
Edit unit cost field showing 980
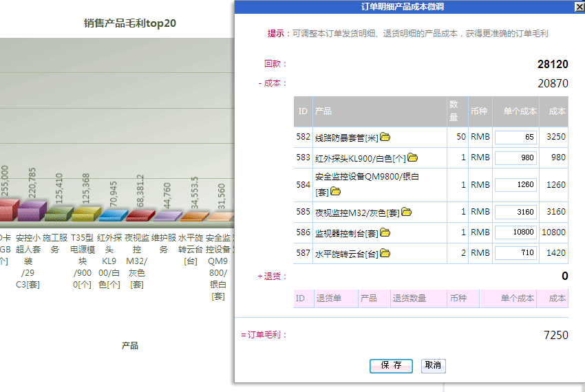[515, 157]
